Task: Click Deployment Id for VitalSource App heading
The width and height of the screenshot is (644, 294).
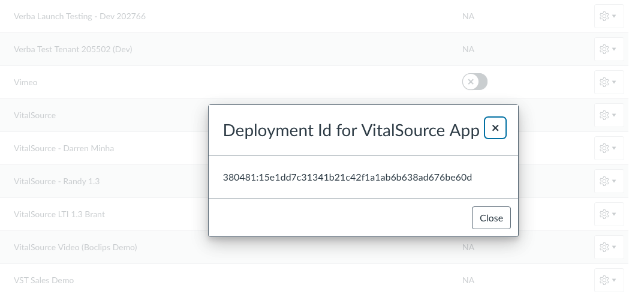Action: [x=351, y=130]
